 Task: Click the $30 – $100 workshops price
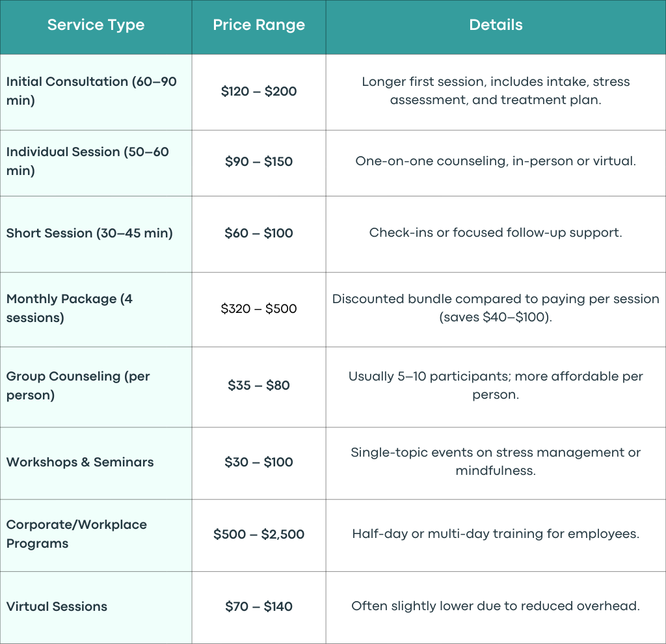point(259,463)
